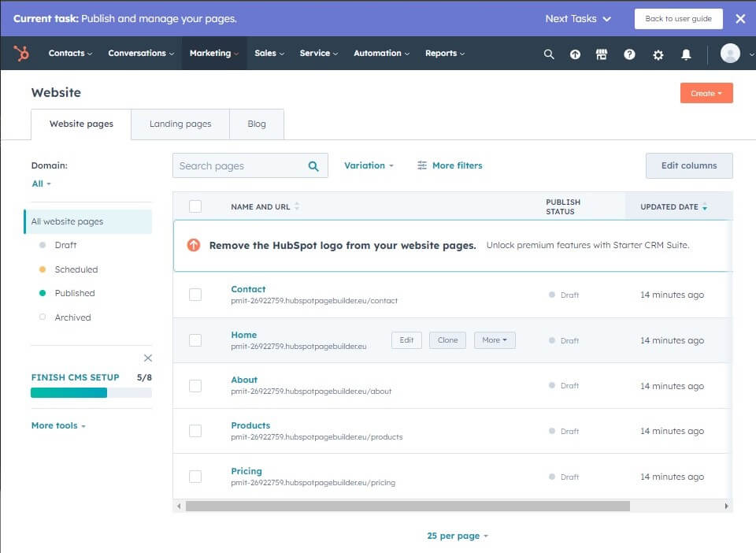Click the HubSpot sprocket logo
The image size is (756, 553).
(x=21, y=53)
